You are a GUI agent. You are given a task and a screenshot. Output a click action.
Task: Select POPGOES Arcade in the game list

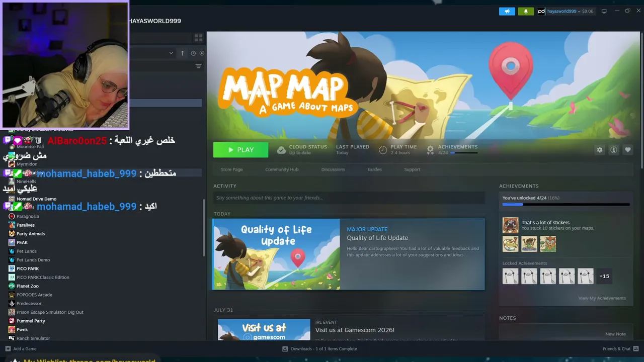click(x=34, y=295)
